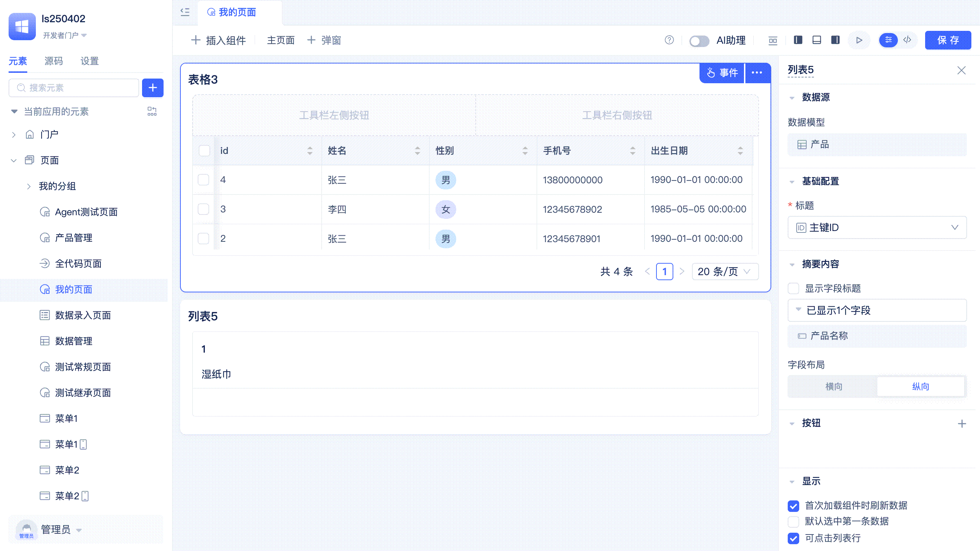Go to next page arrow in pagination
The image size is (980, 551).
pyautogui.click(x=682, y=271)
